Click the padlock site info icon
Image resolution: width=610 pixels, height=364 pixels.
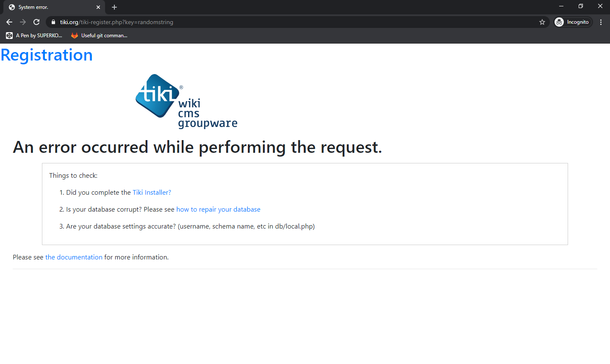click(x=53, y=22)
